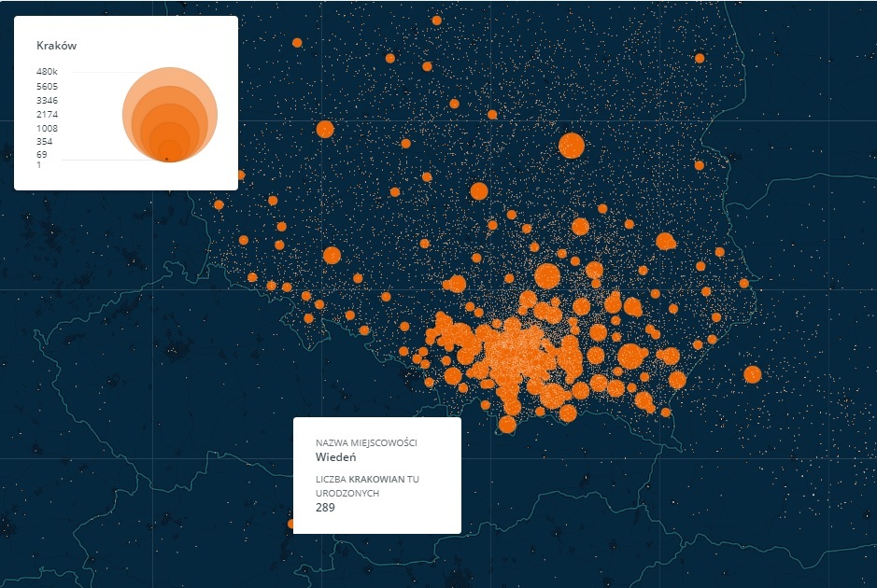Click the Poznań bubble in western Poland
This screenshot has width=877, height=588.
tap(325, 129)
